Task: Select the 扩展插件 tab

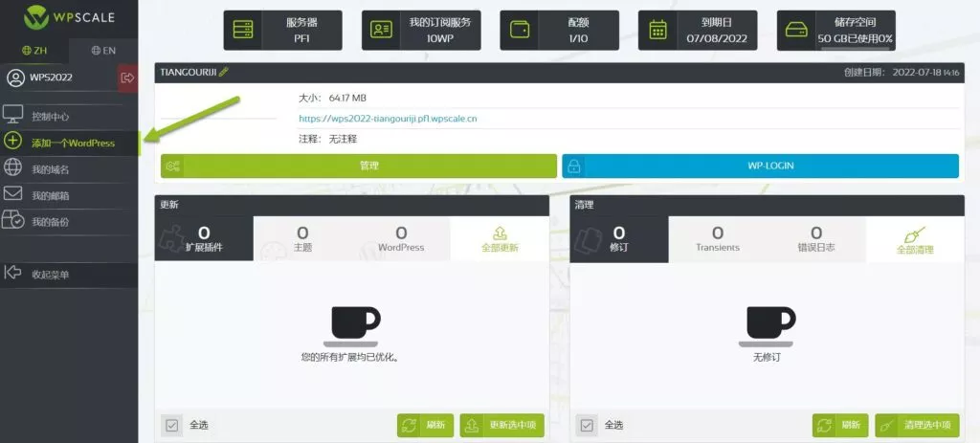Action: pos(204,238)
